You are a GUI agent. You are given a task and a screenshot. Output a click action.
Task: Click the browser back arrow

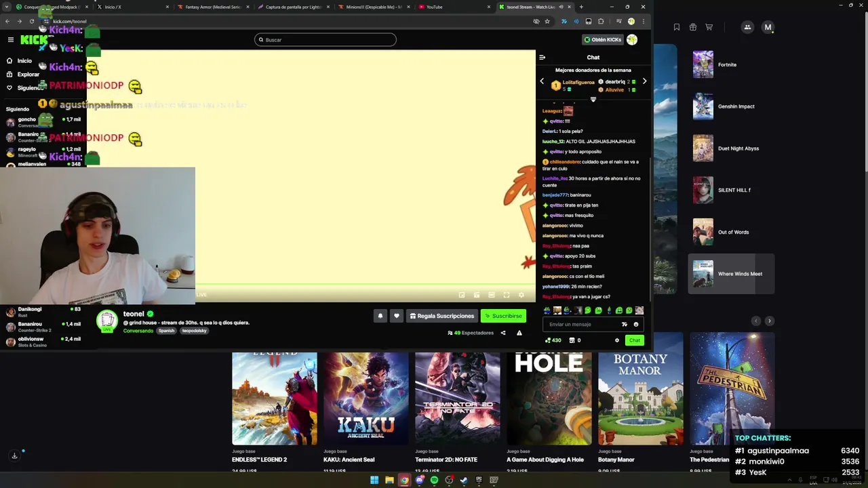[7, 21]
